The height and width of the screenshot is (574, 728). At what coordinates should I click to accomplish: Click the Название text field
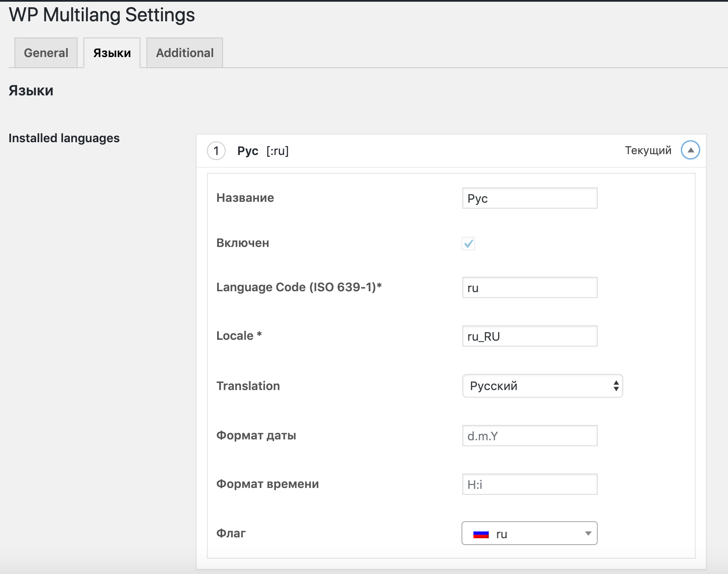[x=530, y=198]
